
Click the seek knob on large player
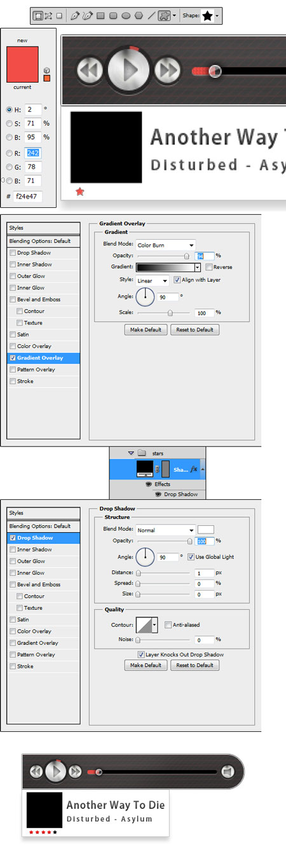coord(215,71)
